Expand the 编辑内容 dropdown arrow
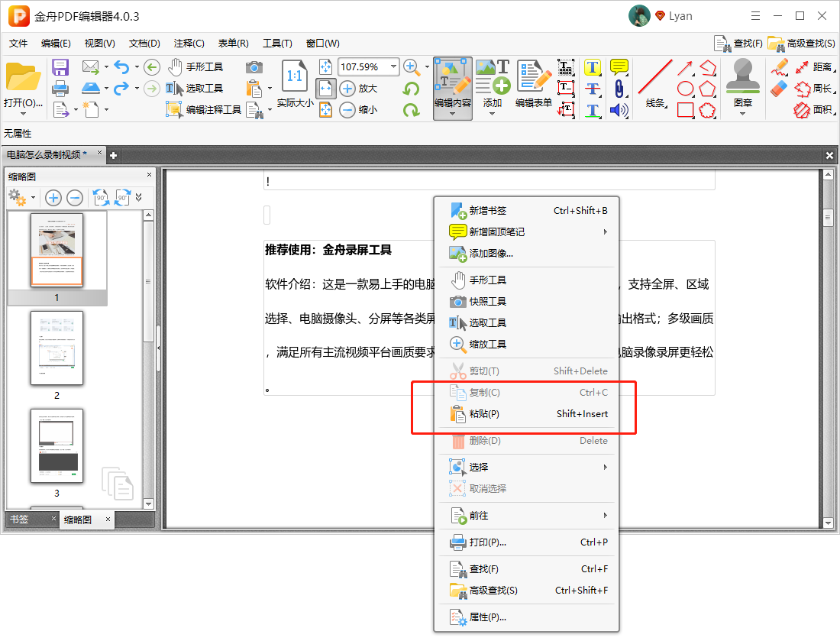This screenshot has height=641, width=840. (452, 114)
